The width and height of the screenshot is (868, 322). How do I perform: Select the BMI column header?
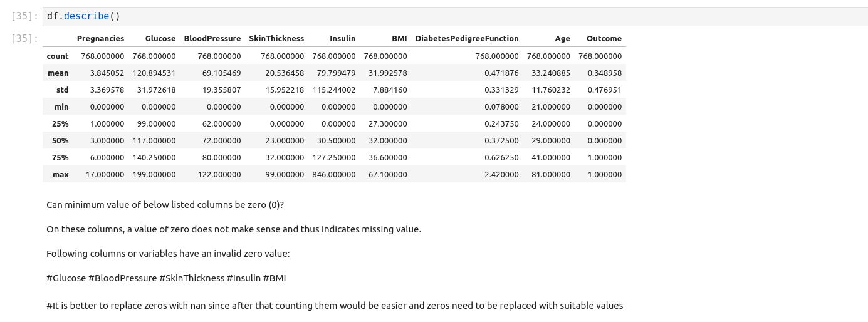pyautogui.click(x=399, y=39)
